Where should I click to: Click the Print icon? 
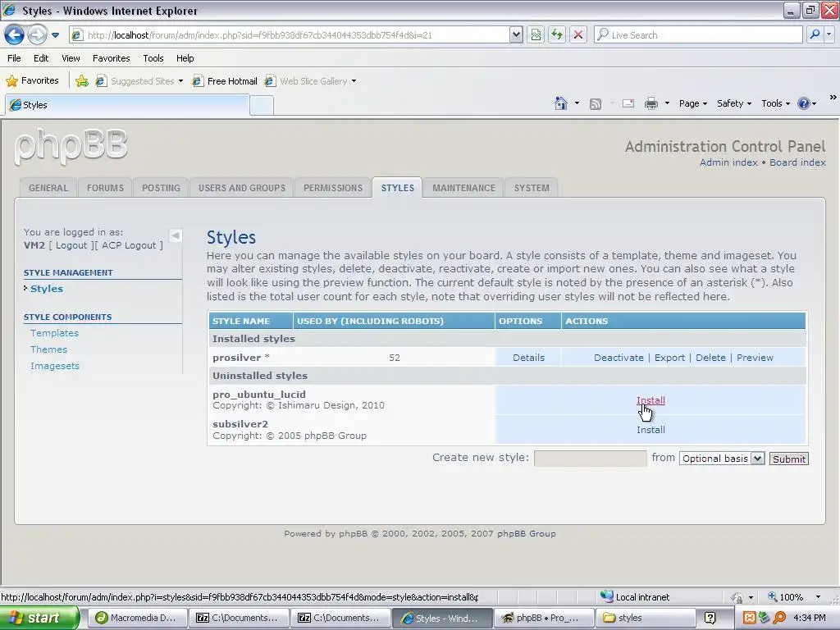coord(651,103)
